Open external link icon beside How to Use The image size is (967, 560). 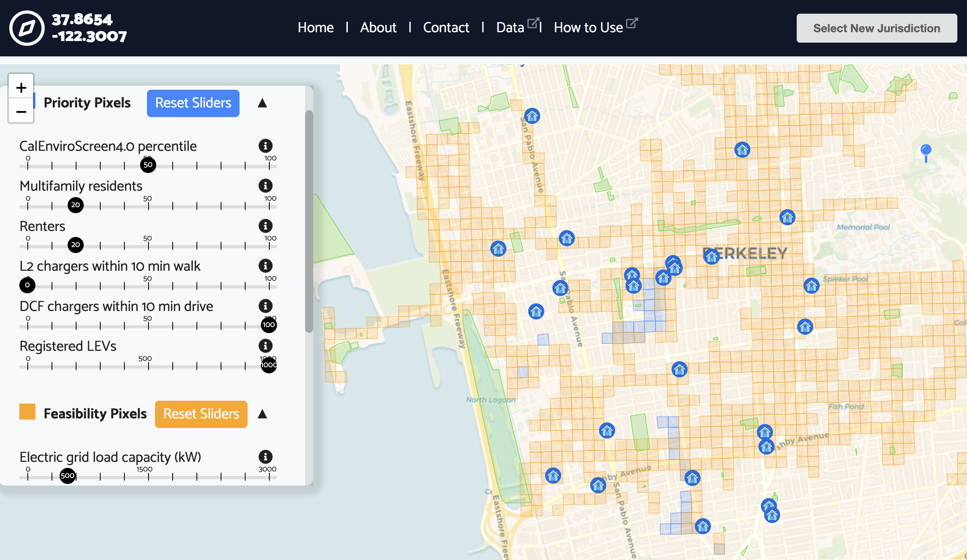[632, 23]
